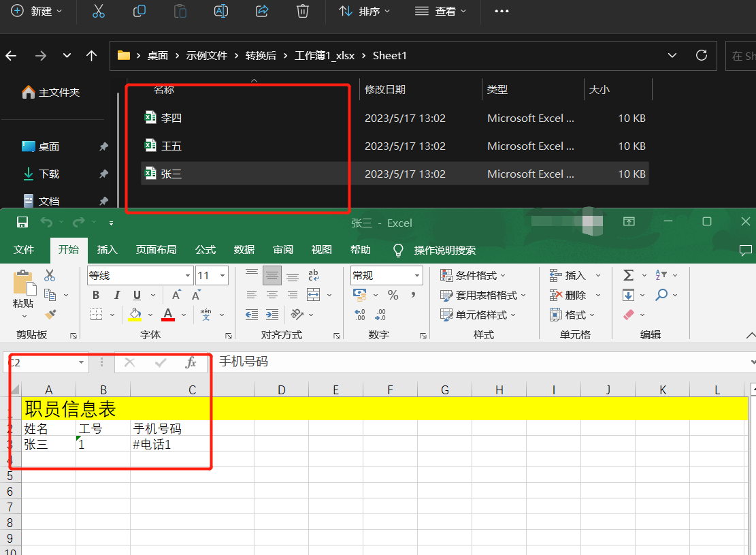Open the font color red swatch
The image size is (756, 555).
click(167, 314)
